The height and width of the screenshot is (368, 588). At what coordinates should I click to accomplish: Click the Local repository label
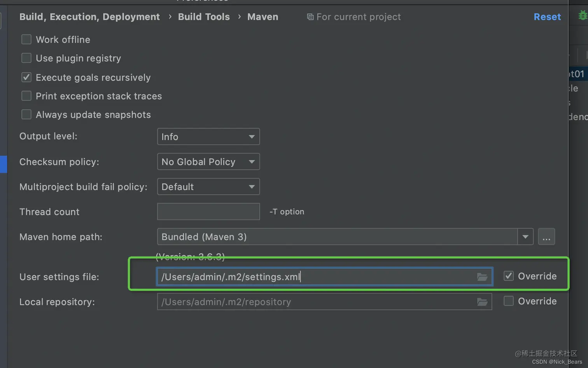(57, 302)
